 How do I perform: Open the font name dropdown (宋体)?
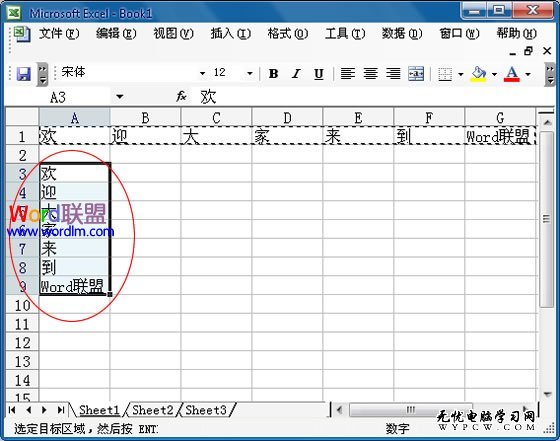point(202,74)
